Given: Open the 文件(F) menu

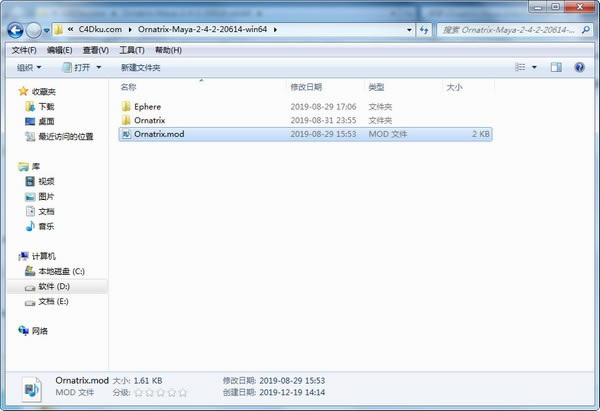Looking at the screenshot, I should coord(24,50).
